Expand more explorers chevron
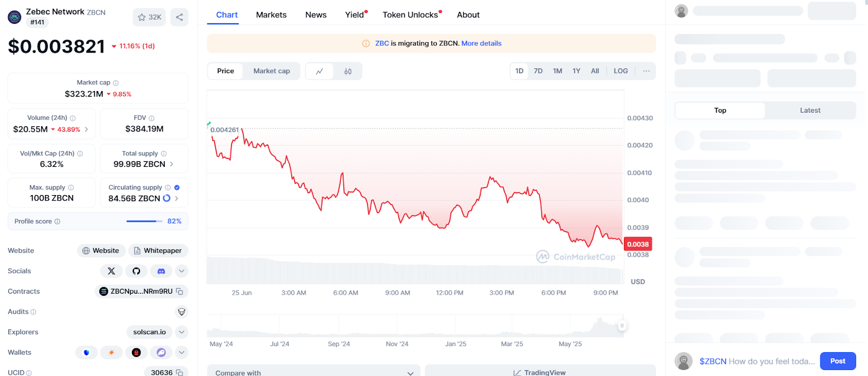The image size is (868, 376). click(182, 332)
